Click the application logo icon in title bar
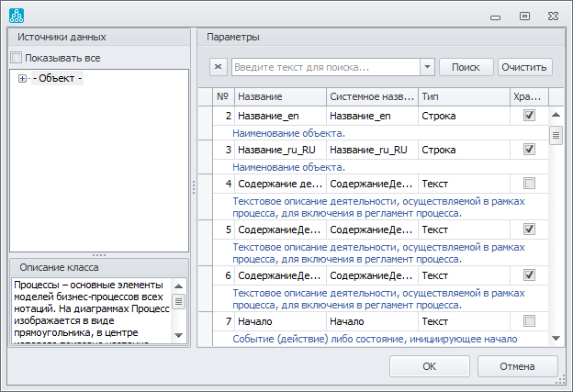573x392 pixels. point(17,16)
